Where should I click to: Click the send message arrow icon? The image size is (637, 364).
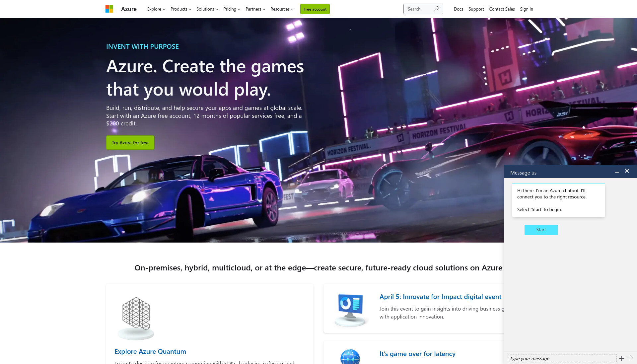[x=630, y=358]
